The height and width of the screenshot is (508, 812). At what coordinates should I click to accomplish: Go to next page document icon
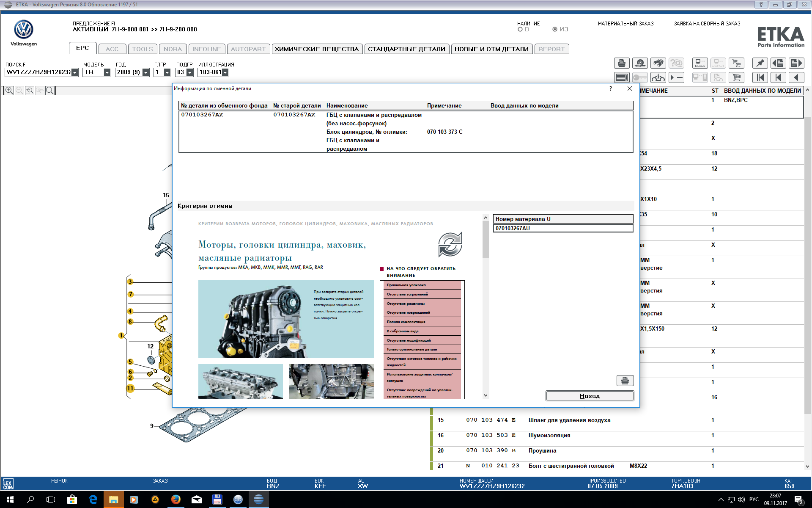796,63
